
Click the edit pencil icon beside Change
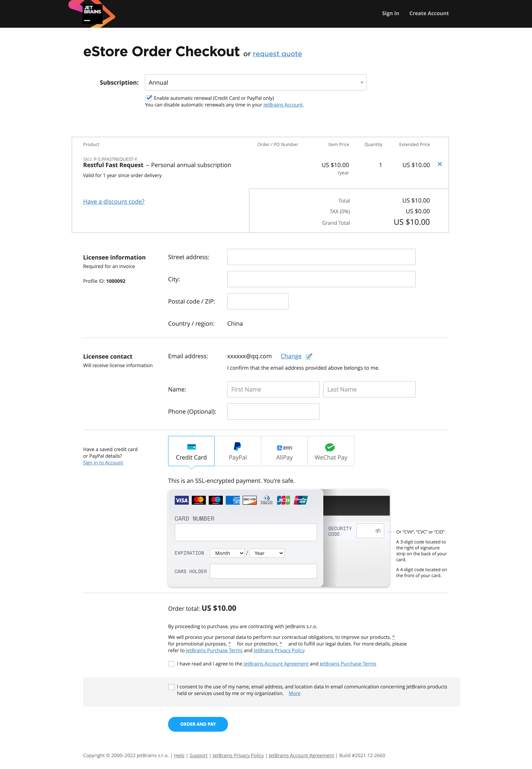[309, 356]
